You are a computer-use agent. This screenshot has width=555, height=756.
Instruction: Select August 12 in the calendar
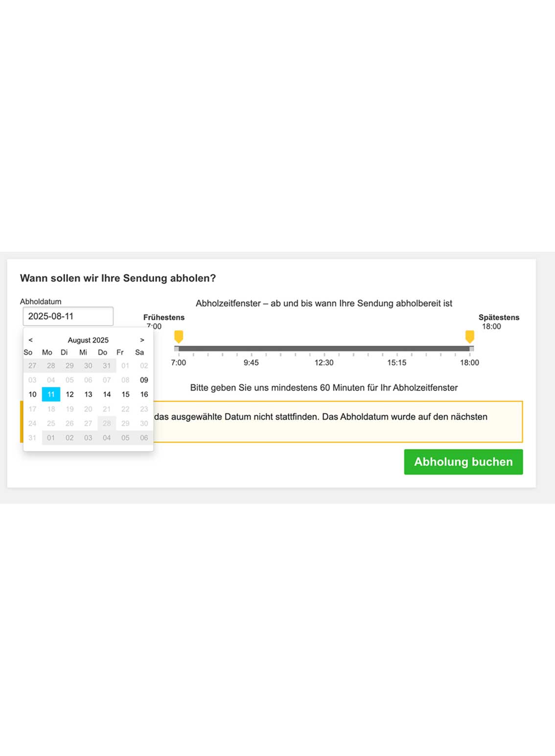coord(69,394)
